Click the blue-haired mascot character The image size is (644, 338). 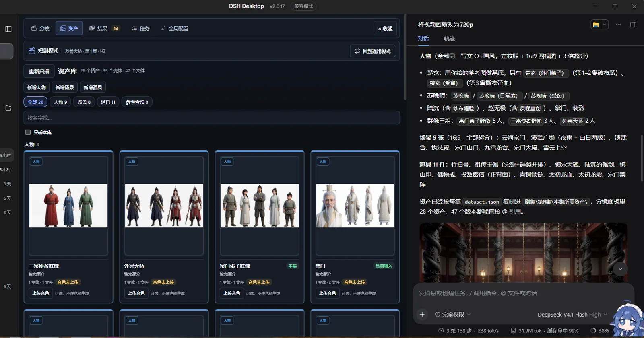point(627,320)
